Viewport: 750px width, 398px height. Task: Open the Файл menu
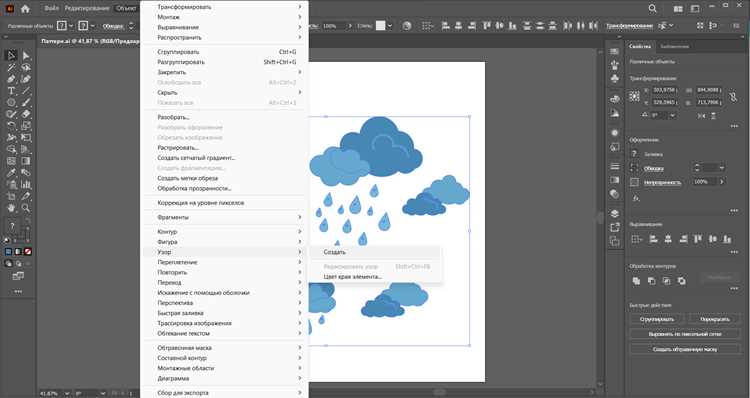point(52,9)
